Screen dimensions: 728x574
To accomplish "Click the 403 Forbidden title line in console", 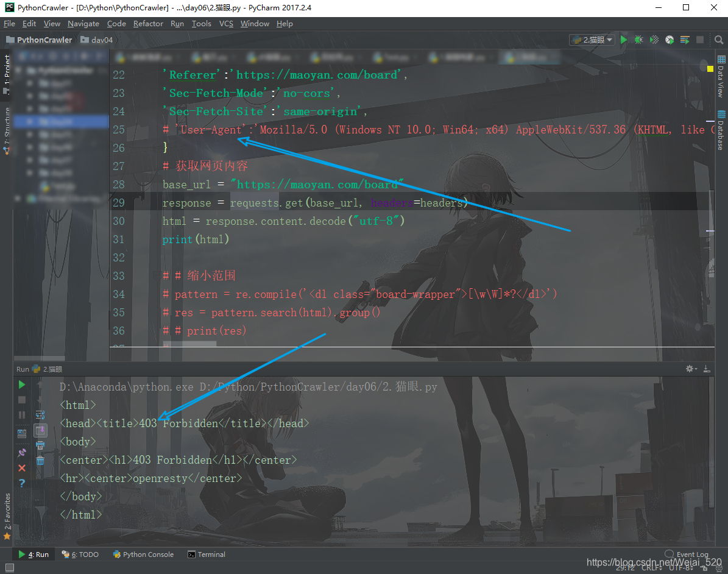I will (x=185, y=423).
